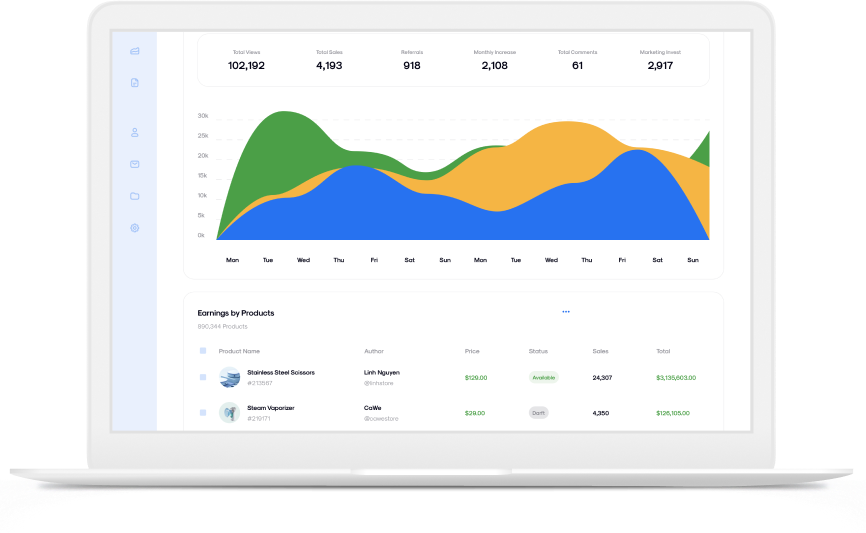Screen dimensions: 866x533
Task: Open settings via the sidebar gear icon
Action: pyautogui.click(x=135, y=228)
